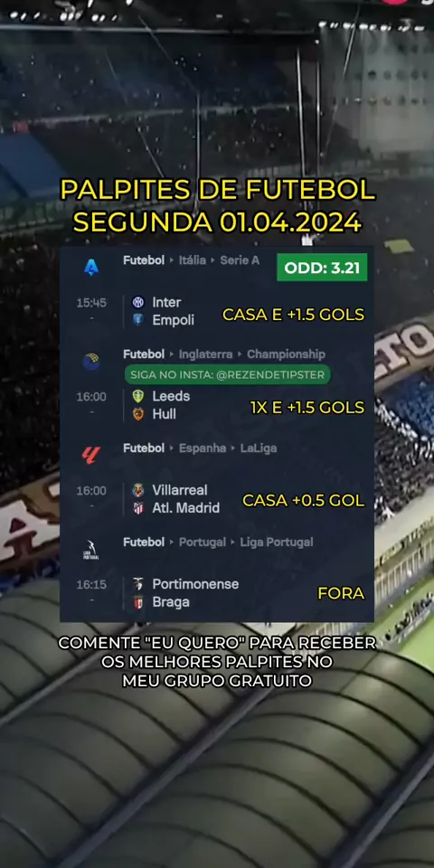Image resolution: width=434 pixels, height=868 pixels.
Task: Click the 15:45 match time
Action: point(91,303)
